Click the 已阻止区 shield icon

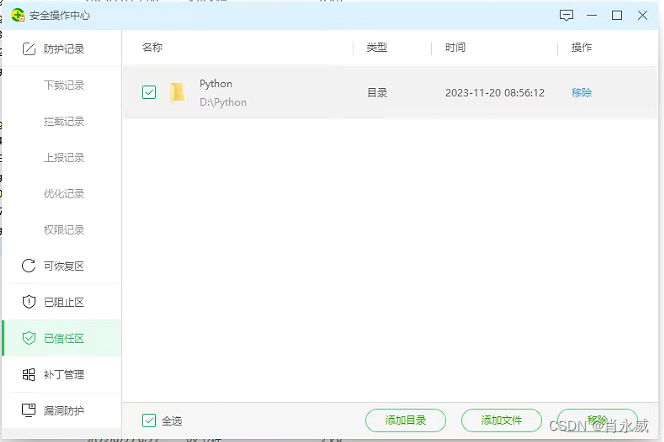click(x=28, y=302)
